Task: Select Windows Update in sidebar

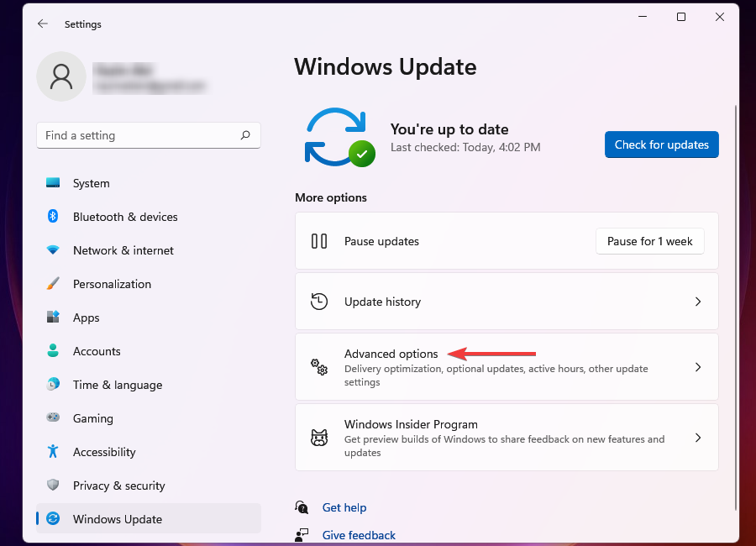Action: 149,518
